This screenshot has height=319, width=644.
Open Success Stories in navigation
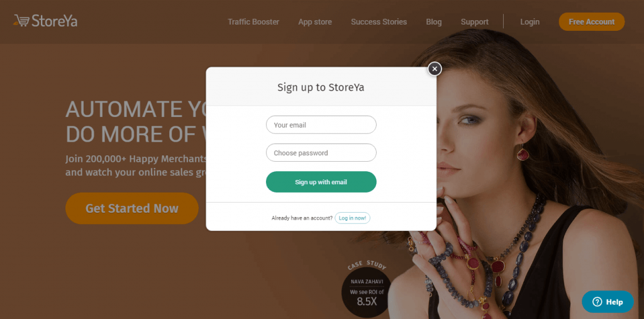tap(379, 22)
